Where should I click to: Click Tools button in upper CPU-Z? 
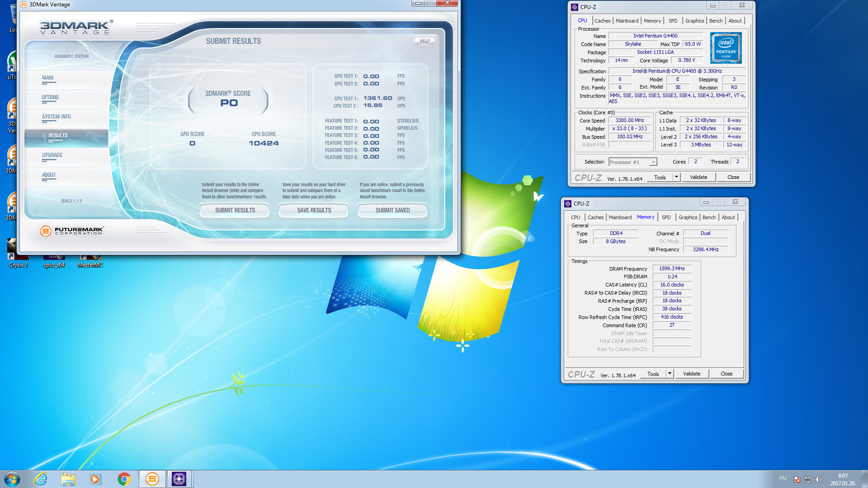click(660, 177)
